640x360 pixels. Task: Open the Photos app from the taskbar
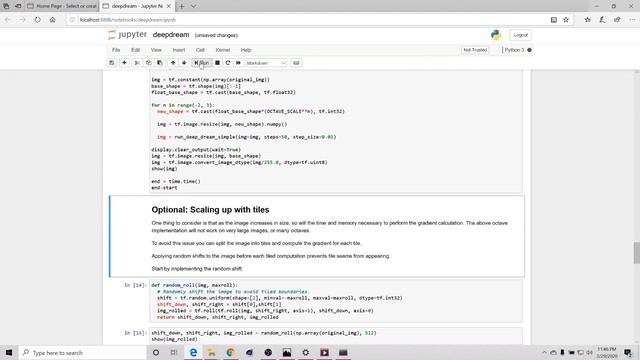[287, 352]
